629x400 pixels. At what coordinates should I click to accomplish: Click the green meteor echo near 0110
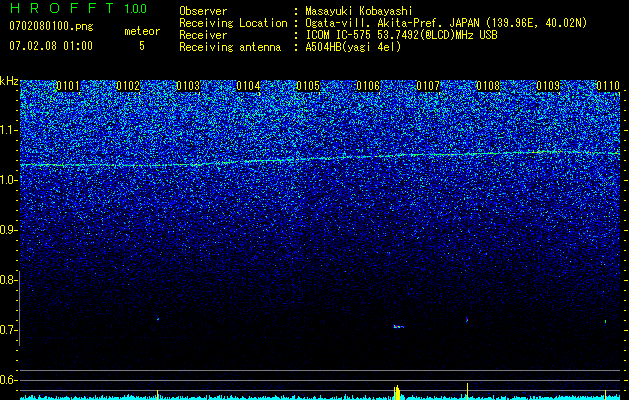[x=605, y=321]
